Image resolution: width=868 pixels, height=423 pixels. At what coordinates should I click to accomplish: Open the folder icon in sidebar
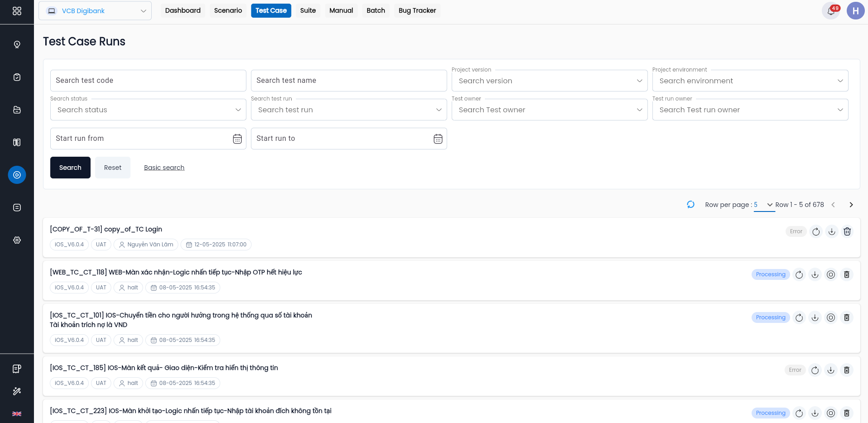point(17,110)
